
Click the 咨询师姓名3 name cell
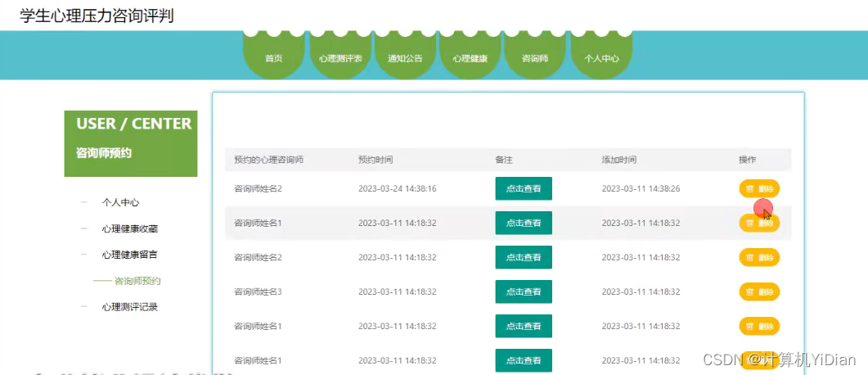coord(258,291)
